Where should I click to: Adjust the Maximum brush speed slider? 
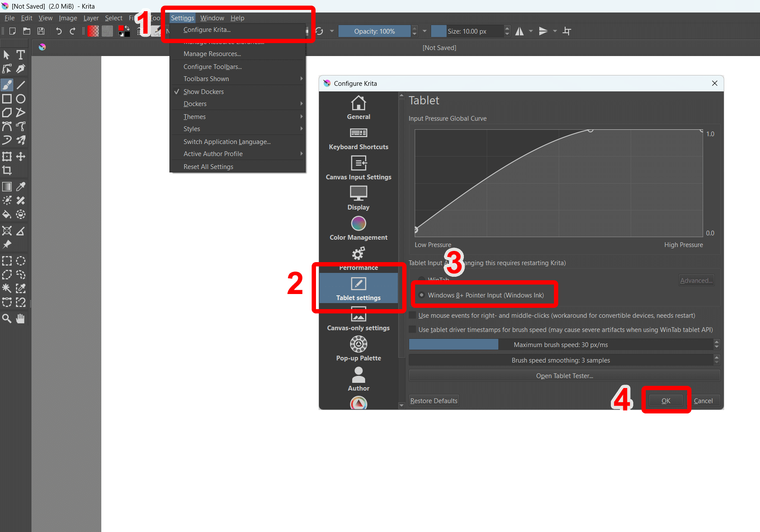click(x=560, y=345)
